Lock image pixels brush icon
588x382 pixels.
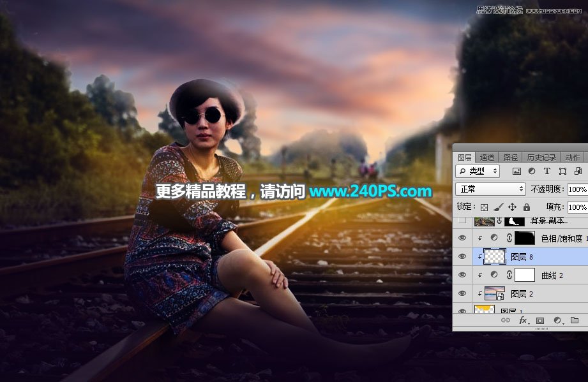[x=499, y=207]
